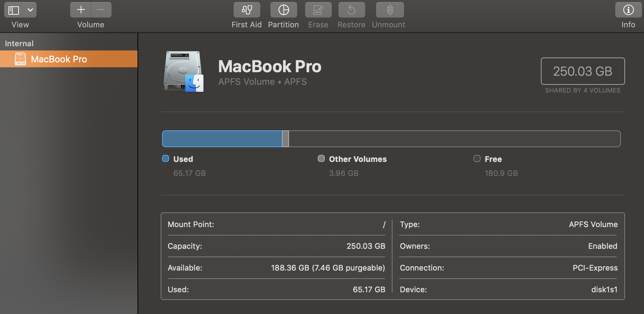Click the disk1s1 device value

604,289
